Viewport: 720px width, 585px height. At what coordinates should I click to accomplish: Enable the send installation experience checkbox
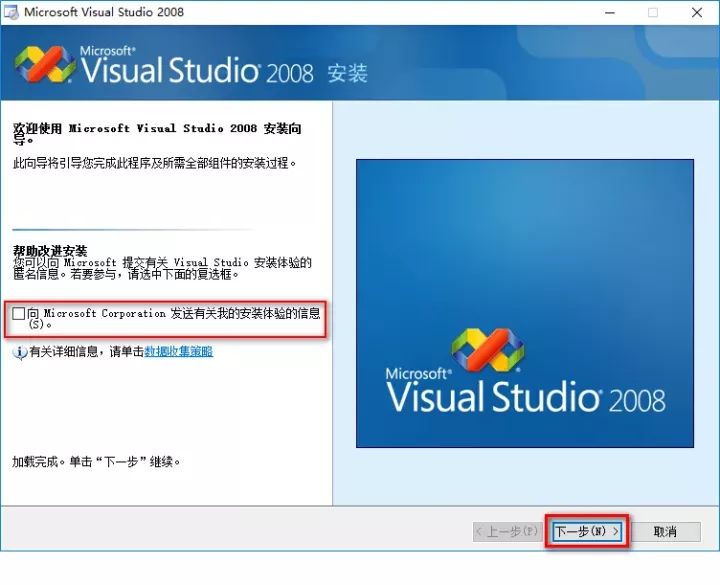(x=19, y=314)
